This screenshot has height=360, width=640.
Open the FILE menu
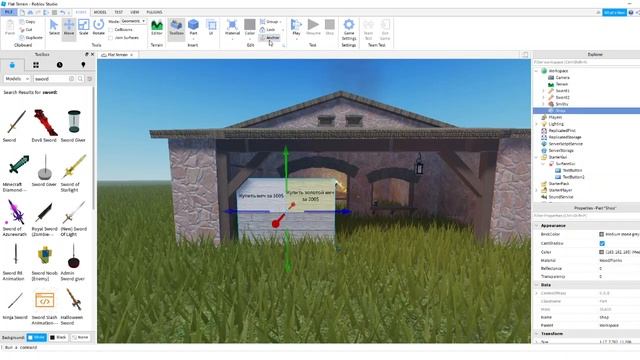8,12
